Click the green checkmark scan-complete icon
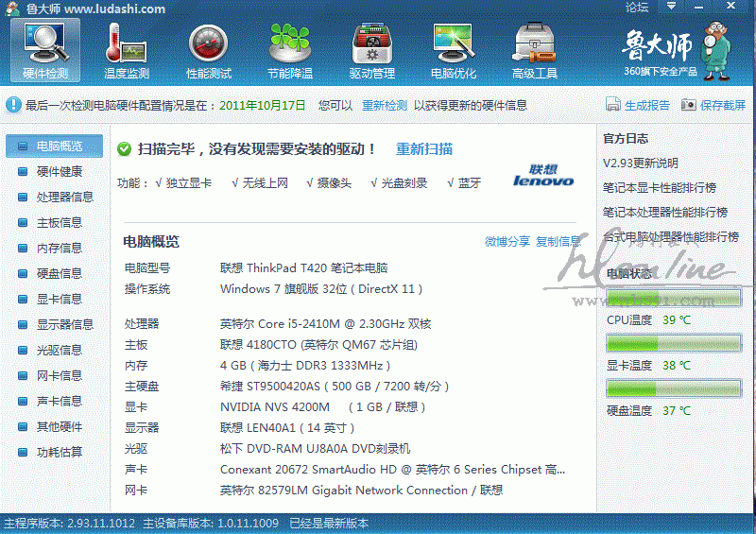The width and height of the screenshot is (756, 534). point(124,149)
